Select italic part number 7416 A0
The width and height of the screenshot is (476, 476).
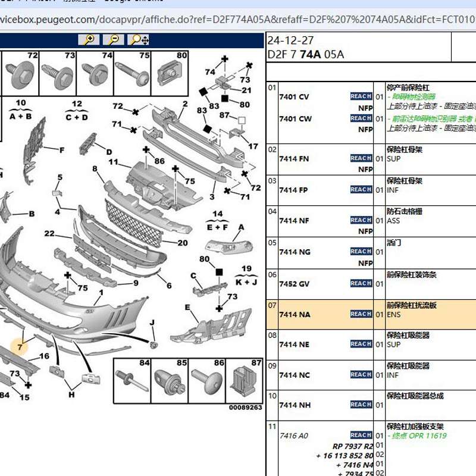click(x=293, y=436)
